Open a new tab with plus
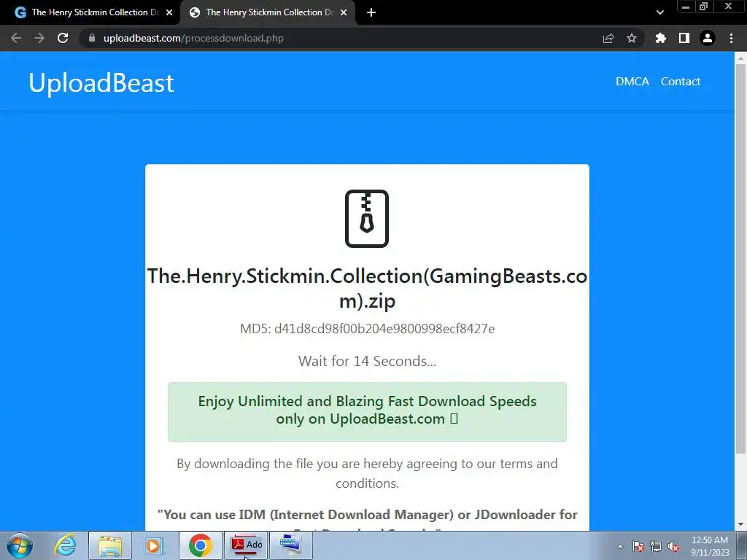The height and width of the screenshot is (560, 747). point(371,12)
